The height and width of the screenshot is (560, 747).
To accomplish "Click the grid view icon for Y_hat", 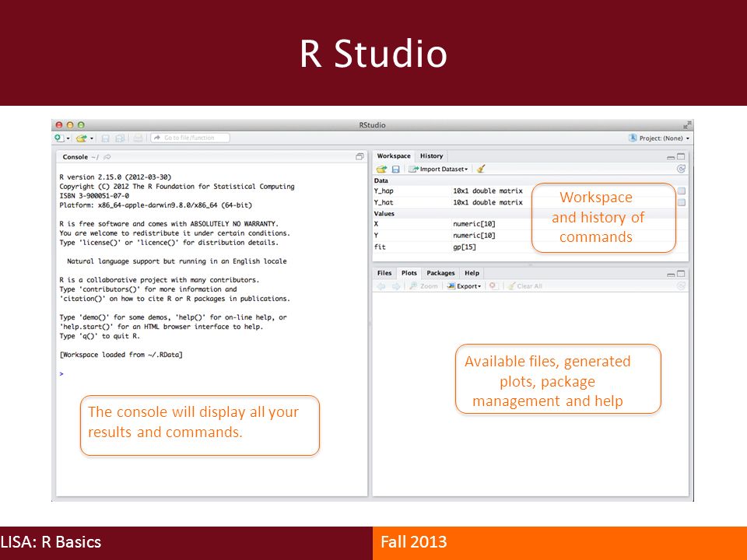I will (x=682, y=202).
